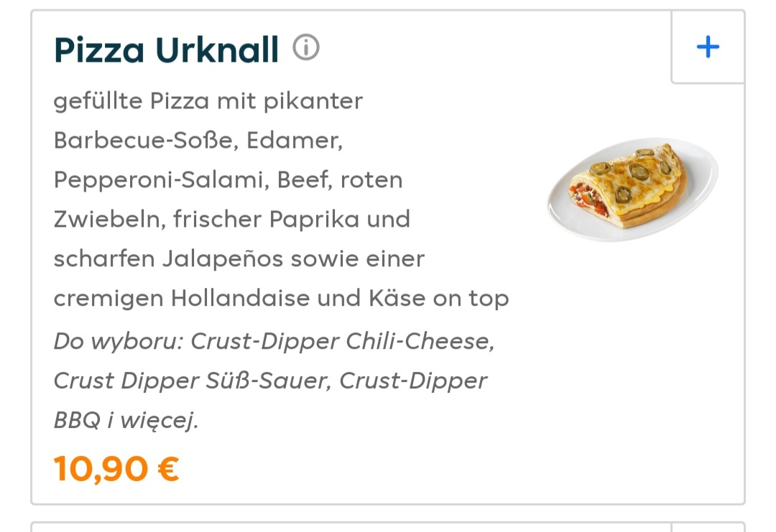776x532 pixels.
Task: Tap the "gefüllte Pizza mit pikanter" description line
Action: (208, 101)
